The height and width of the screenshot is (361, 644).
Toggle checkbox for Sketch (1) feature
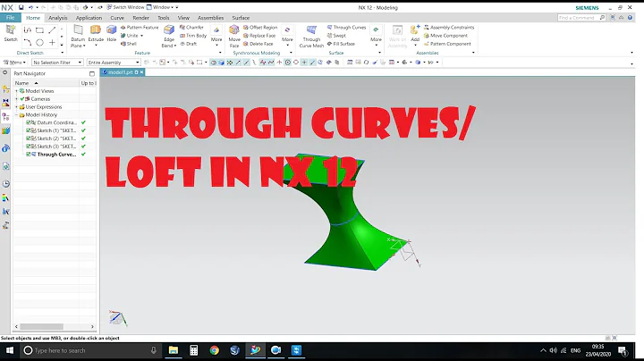tap(29, 130)
